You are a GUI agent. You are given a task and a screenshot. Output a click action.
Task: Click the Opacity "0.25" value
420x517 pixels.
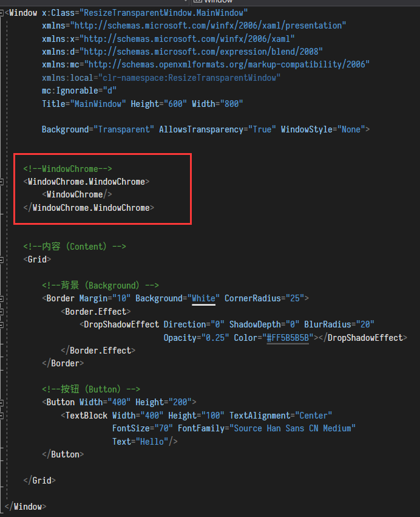point(215,338)
